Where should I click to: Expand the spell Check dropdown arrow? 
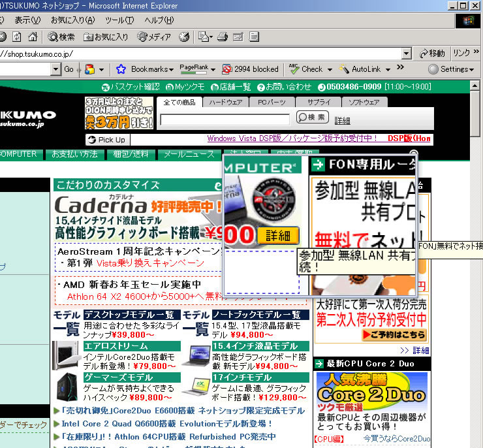click(x=329, y=69)
